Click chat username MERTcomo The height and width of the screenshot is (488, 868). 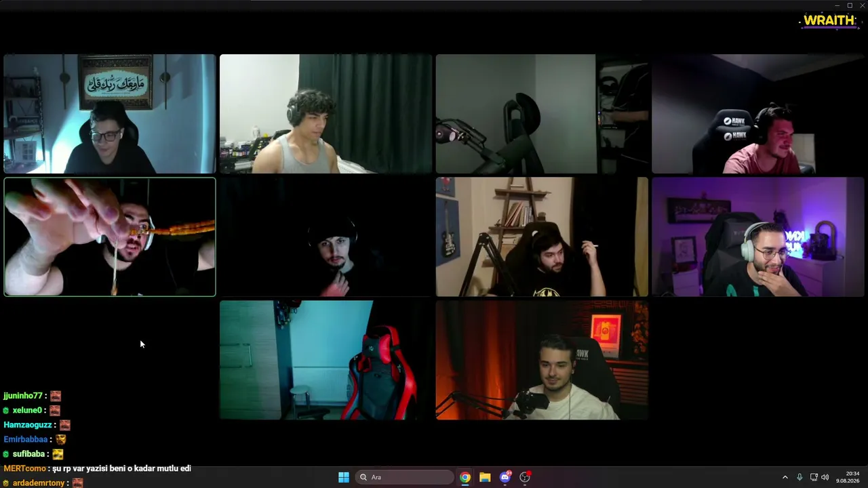(25, 468)
